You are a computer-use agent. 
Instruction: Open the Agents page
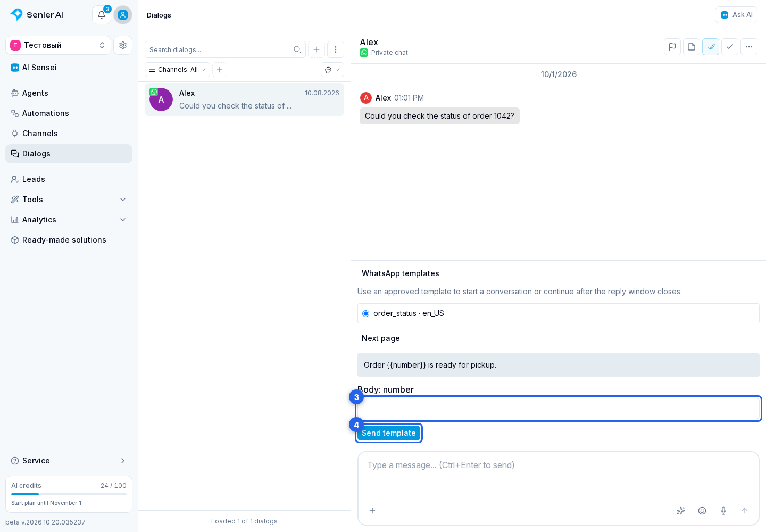(69, 93)
